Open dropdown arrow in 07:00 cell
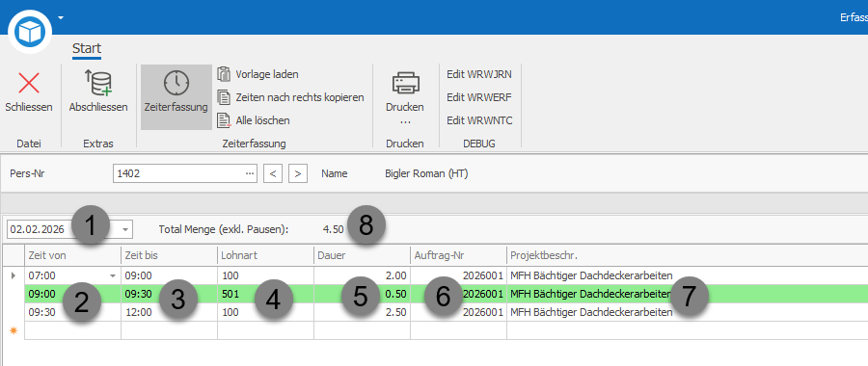This screenshot has height=366, width=868. click(113, 275)
